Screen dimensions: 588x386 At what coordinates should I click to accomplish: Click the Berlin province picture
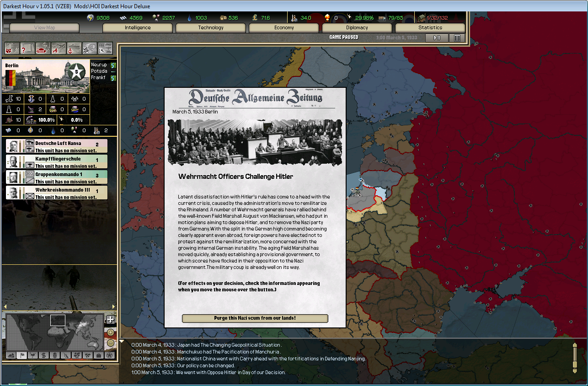tap(46, 76)
